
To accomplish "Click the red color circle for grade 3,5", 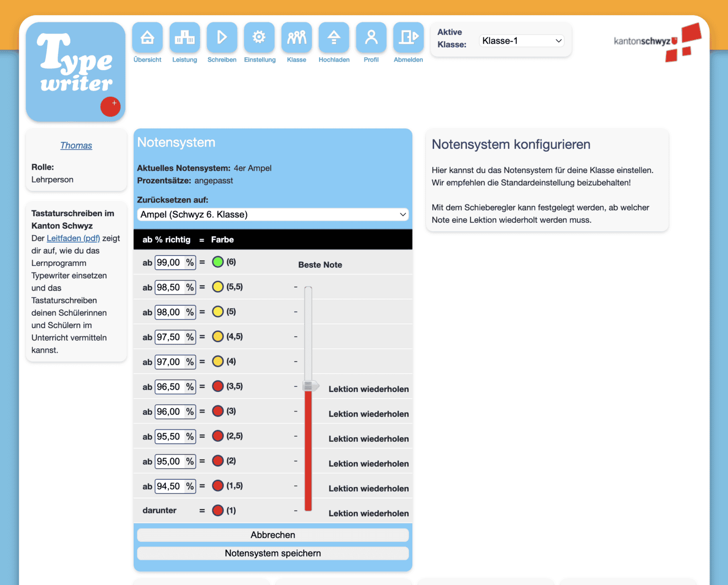I will tap(218, 386).
